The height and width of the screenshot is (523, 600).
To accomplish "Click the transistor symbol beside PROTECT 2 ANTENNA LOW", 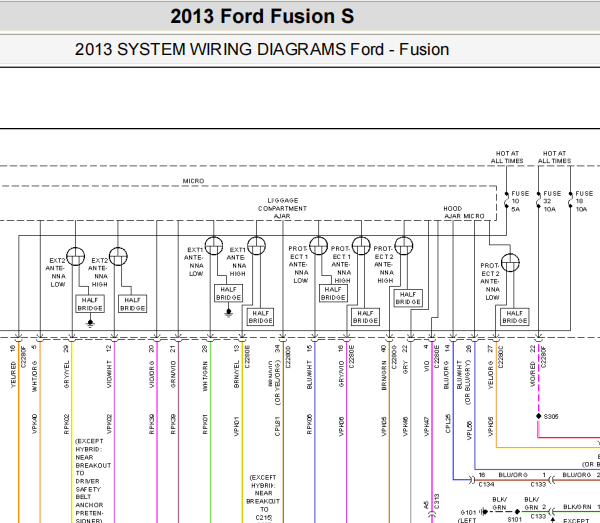I will (x=510, y=262).
